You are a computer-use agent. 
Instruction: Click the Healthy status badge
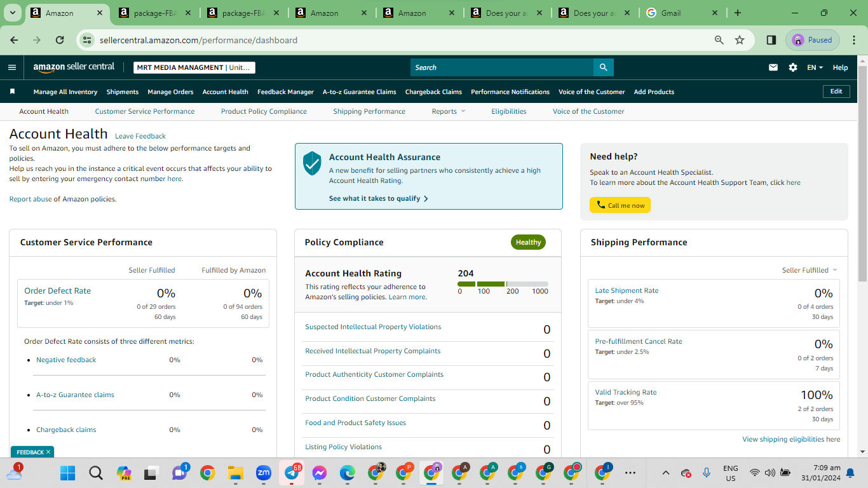(528, 242)
